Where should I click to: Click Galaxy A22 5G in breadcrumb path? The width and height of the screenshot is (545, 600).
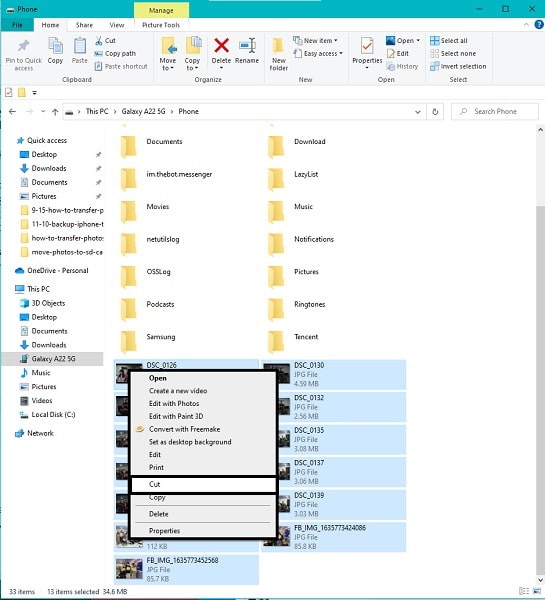(x=144, y=111)
